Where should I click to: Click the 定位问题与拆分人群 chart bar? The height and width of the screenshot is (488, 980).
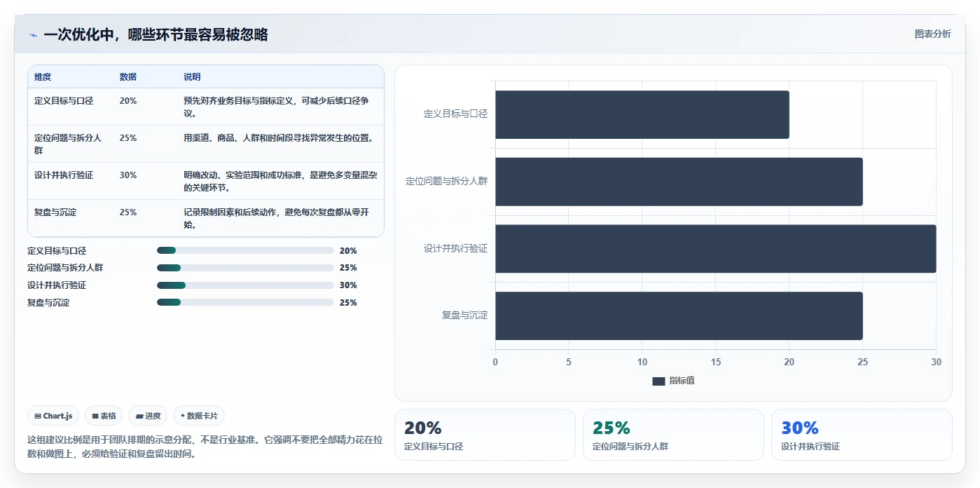point(679,182)
